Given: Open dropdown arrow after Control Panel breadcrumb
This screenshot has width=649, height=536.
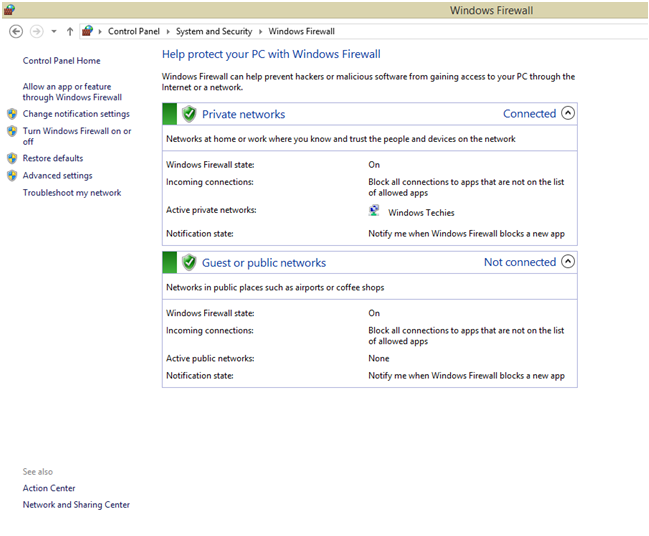Looking at the screenshot, I should (168, 32).
